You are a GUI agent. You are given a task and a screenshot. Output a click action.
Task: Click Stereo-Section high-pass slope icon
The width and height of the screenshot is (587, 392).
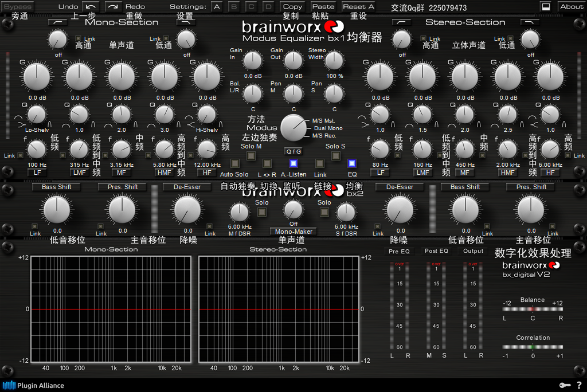[401, 22]
